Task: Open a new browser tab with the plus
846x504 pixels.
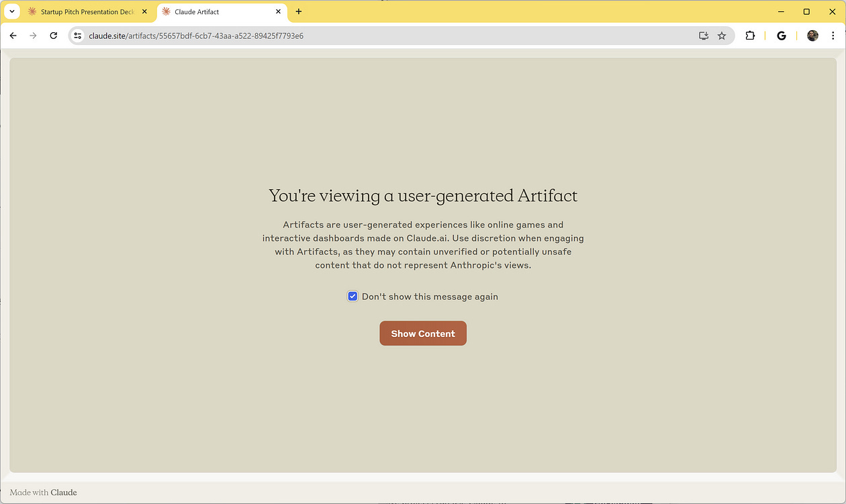Action: (298, 11)
